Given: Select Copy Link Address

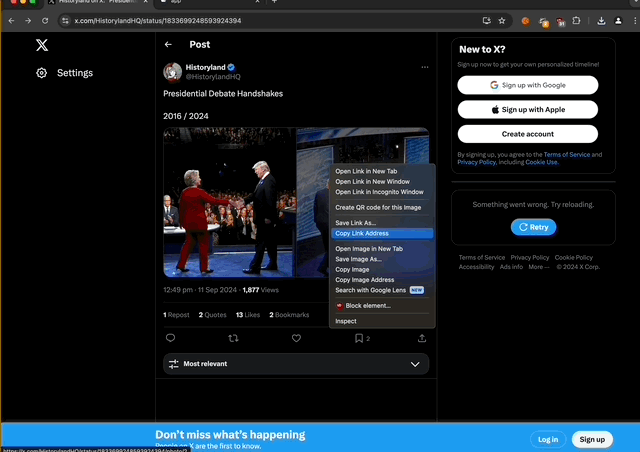Looking at the screenshot, I should (x=382, y=234).
